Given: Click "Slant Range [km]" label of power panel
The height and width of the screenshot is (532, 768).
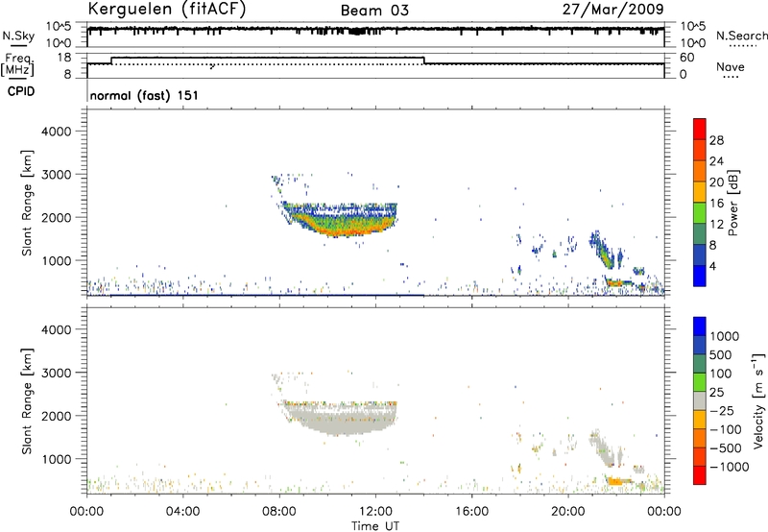Looking at the screenshot, I should pyautogui.click(x=27, y=203).
